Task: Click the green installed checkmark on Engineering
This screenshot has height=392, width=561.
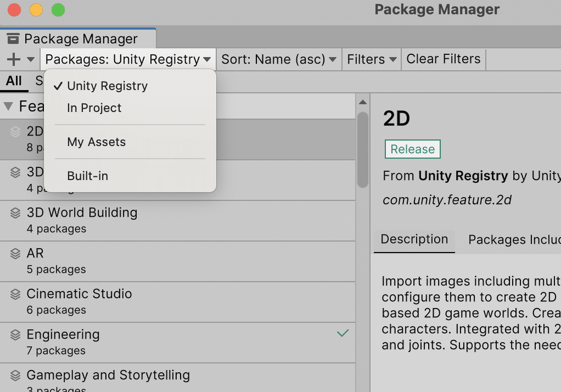Action: [343, 333]
